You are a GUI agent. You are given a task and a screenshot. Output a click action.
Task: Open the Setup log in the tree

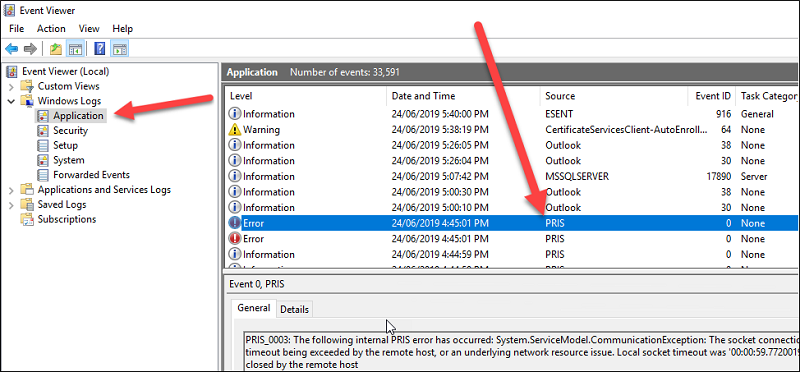pos(65,145)
